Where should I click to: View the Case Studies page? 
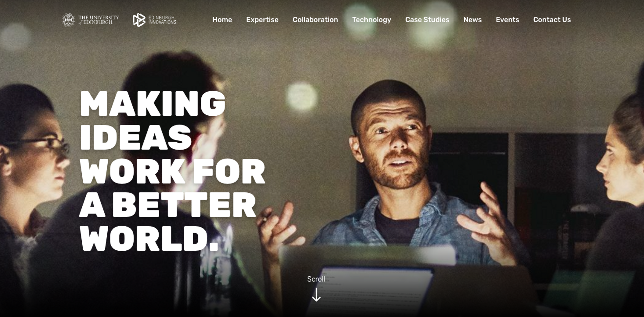427,20
